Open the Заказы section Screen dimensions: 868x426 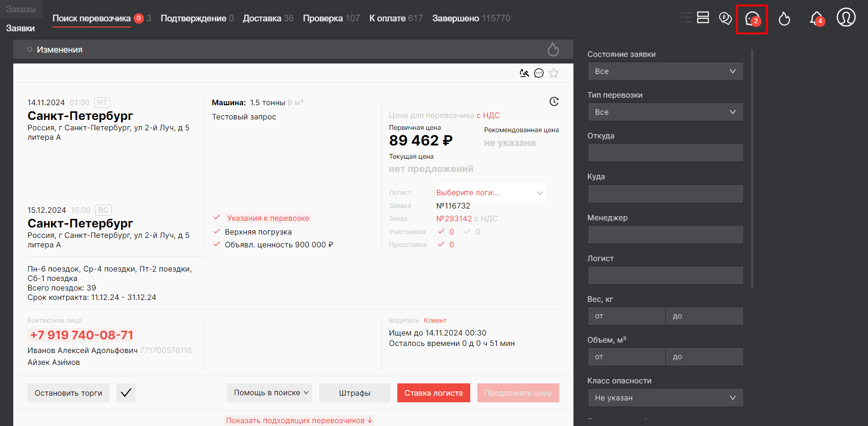tap(21, 9)
